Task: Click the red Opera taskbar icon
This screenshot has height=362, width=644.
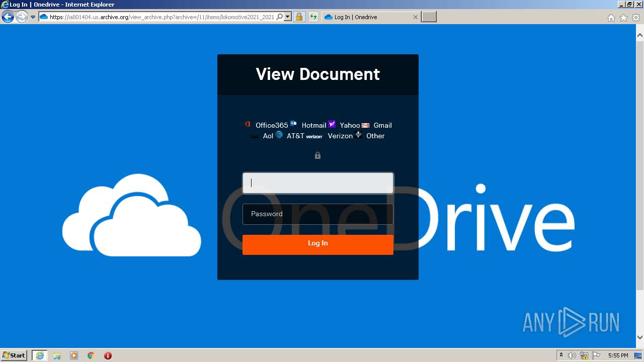Action: [108, 355]
